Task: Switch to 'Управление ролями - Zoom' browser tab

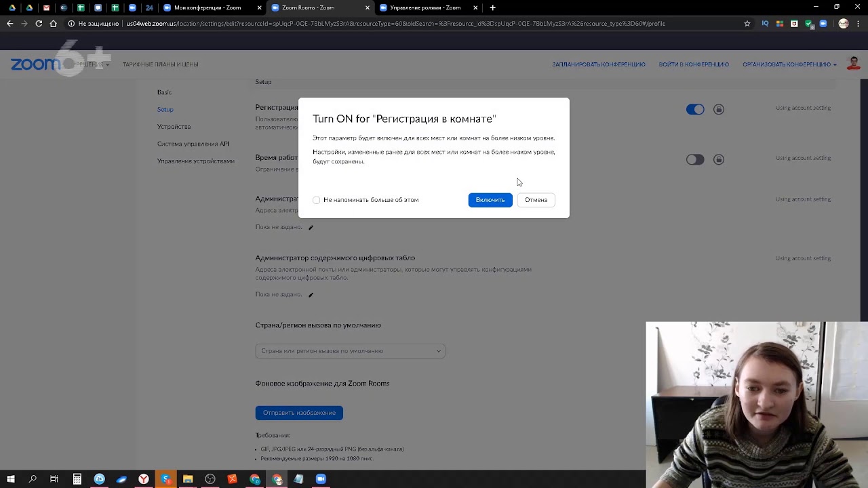Action: (x=425, y=7)
